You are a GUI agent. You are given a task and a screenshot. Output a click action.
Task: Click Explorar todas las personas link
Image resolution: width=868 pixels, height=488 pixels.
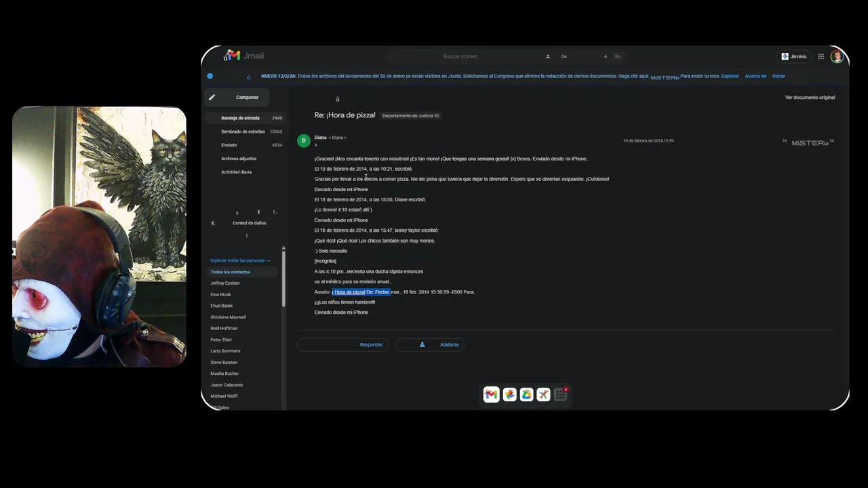pos(240,260)
